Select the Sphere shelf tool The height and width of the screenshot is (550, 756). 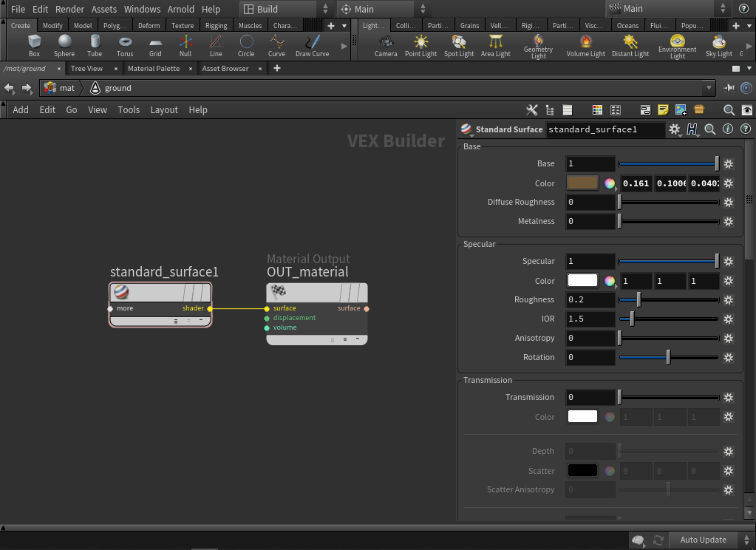(x=64, y=46)
